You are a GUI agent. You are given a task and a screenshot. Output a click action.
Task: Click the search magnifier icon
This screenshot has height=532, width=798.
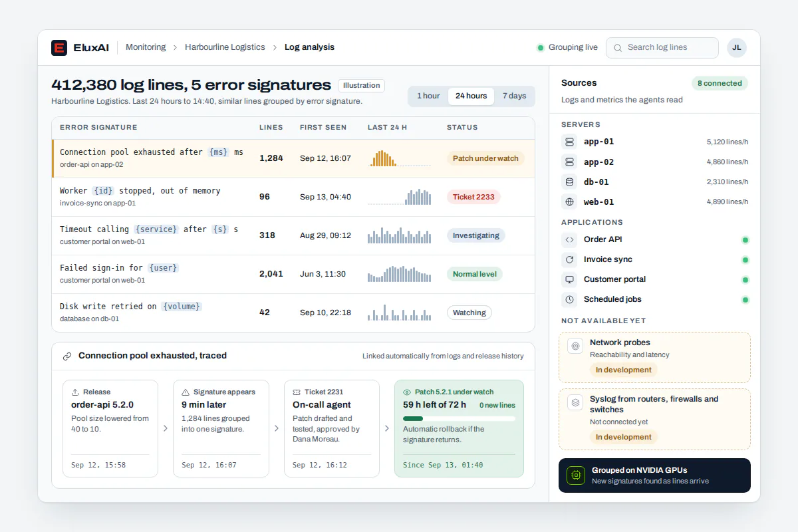pyautogui.click(x=618, y=48)
